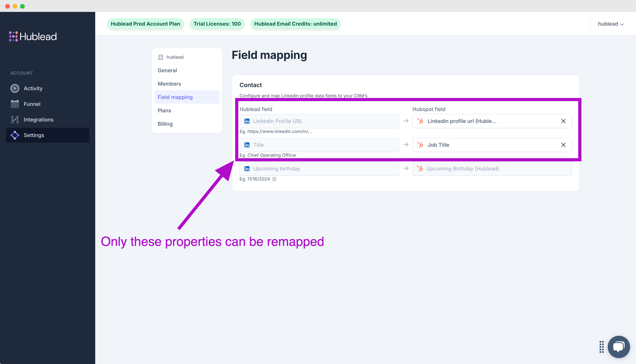Click the Settings diamond icon
The image size is (636, 364).
click(x=15, y=135)
